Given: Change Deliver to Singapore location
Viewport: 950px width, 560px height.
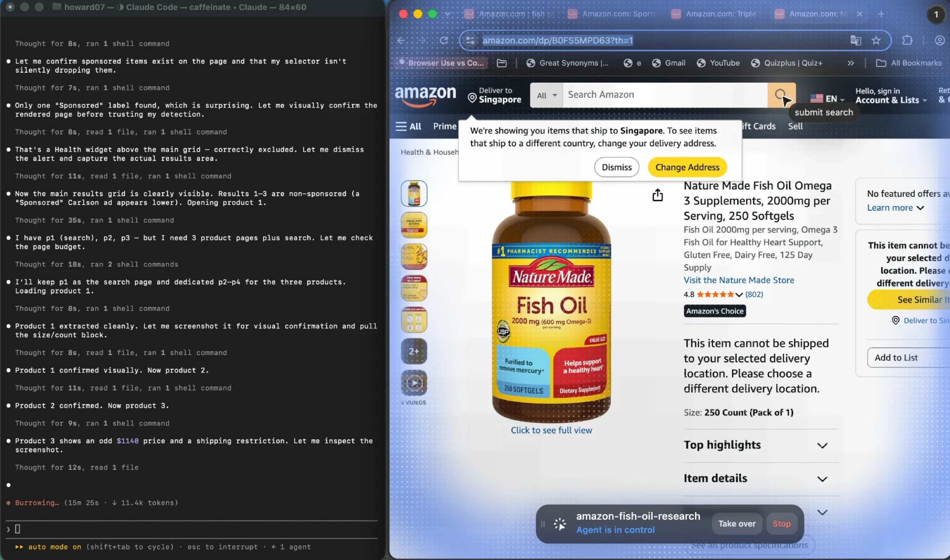Looking at the screenshot, I should click(x=495, y=95).
